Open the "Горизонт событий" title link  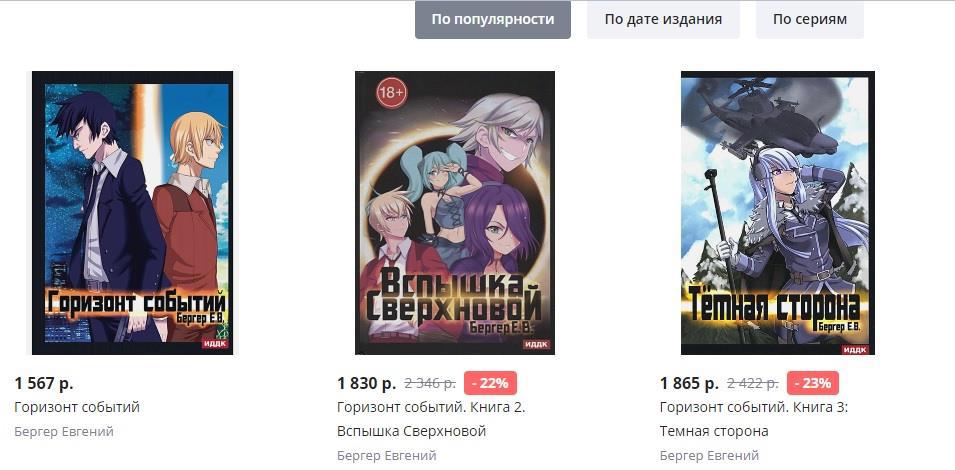(77, 407)
